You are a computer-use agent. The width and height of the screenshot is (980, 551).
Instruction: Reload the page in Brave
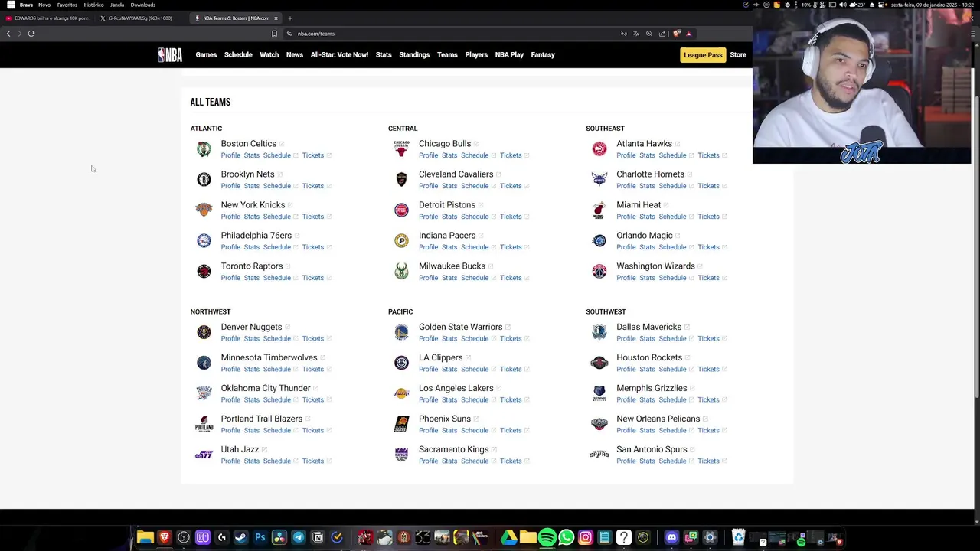(31, 34)
